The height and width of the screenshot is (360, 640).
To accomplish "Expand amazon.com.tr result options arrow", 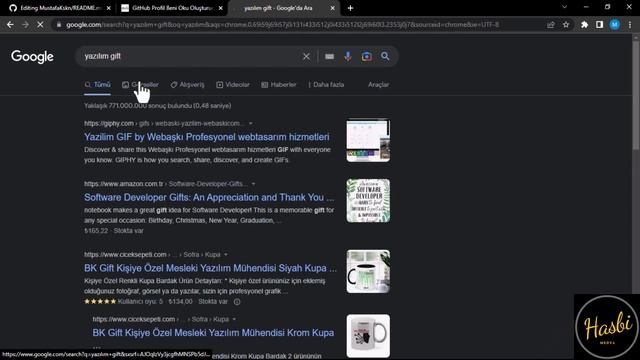I will tap(253, 184).
